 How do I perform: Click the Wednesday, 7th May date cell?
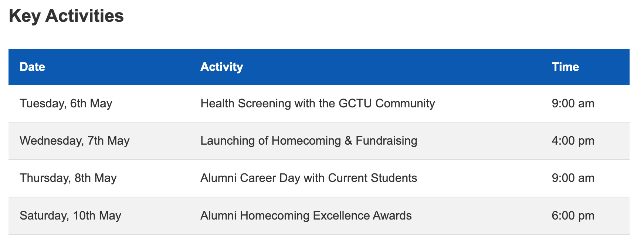(x=75, y=141)
